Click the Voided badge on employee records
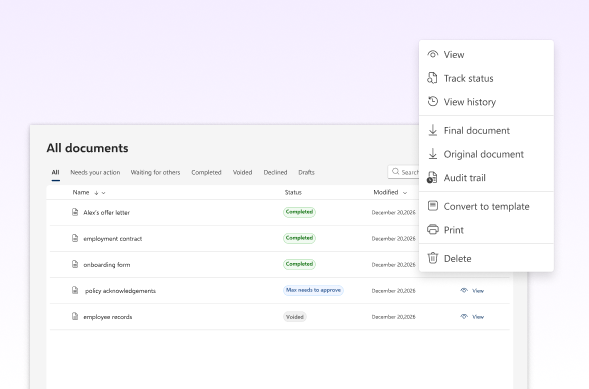Screen dimensions: 589x389 point(295,317)
